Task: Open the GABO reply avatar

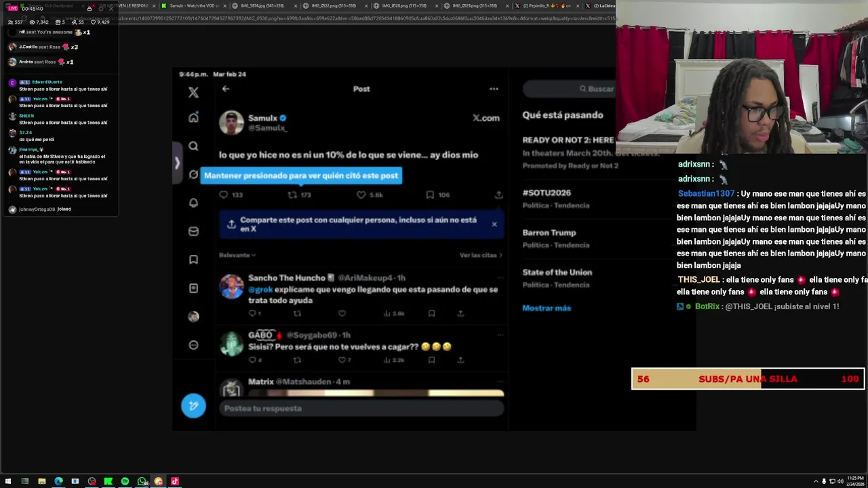Action: point(231,344)
